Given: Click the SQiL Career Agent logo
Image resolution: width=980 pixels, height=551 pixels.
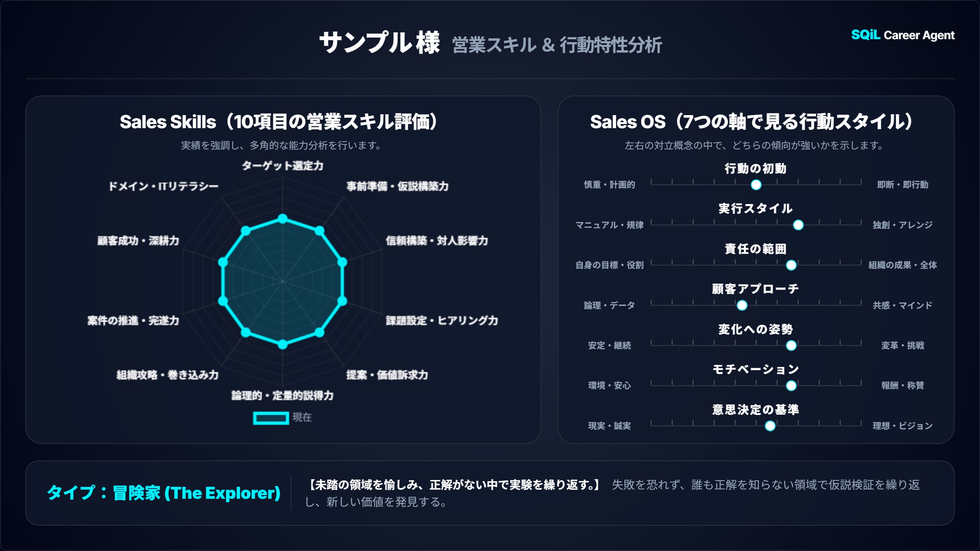Looking at the screenshot, I should click(x=902, y=35).
